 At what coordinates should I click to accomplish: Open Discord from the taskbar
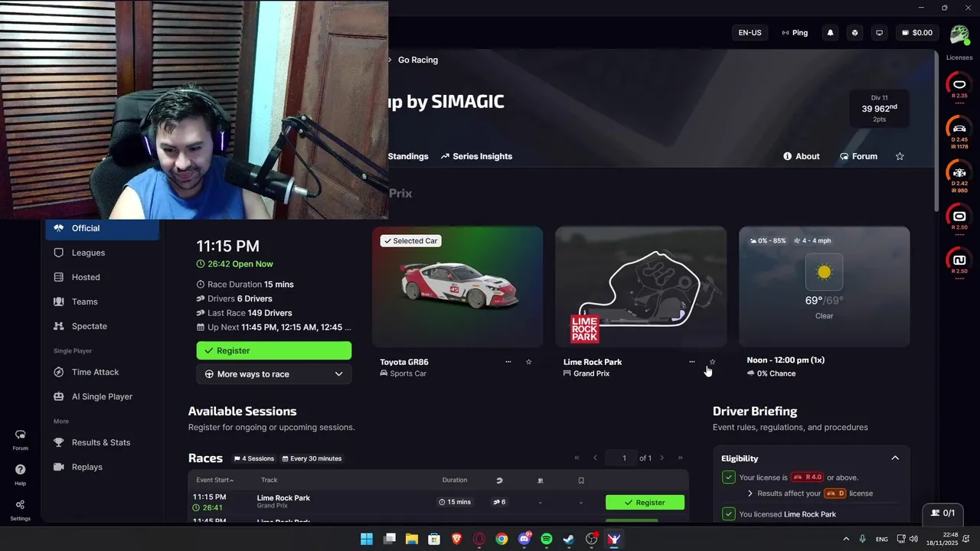pos(524,539)
